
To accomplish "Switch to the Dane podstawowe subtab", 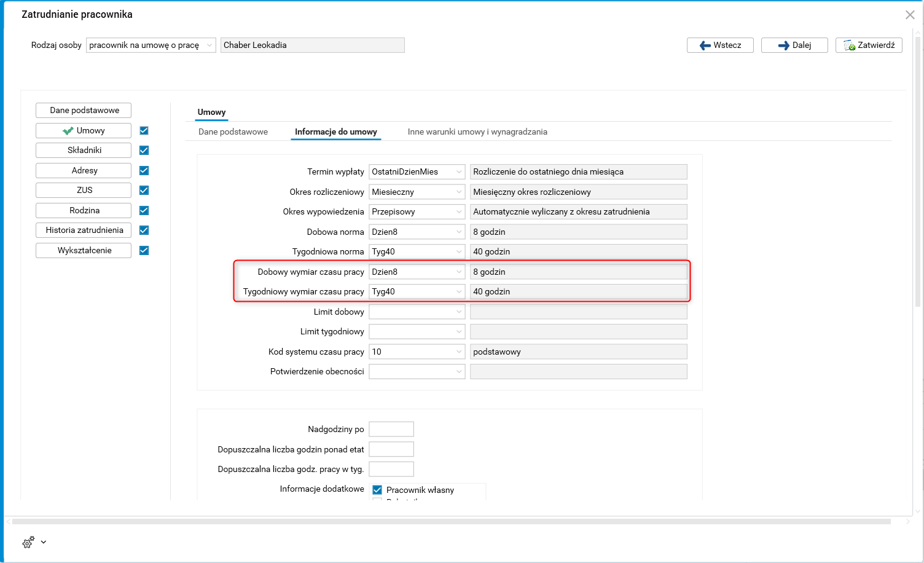I will click(x=233, y=132).
